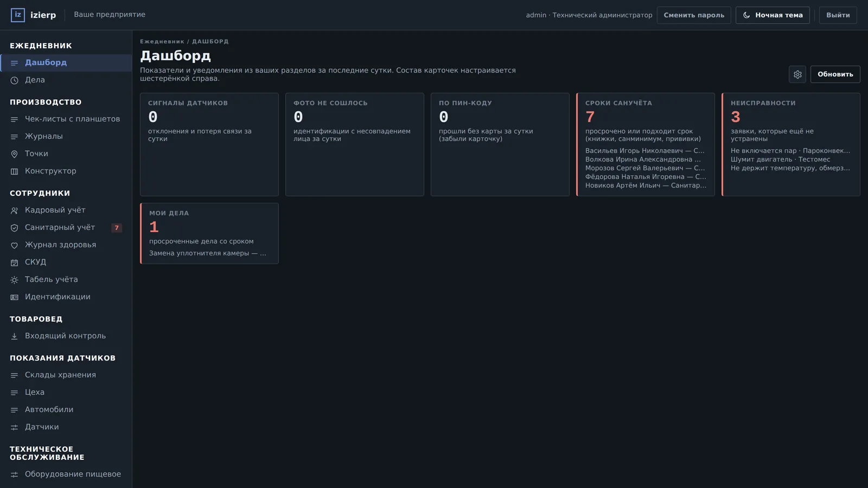Click the Санитарный учёт badge 7
This screenshot has width=868, height=488.
[117, 228]
